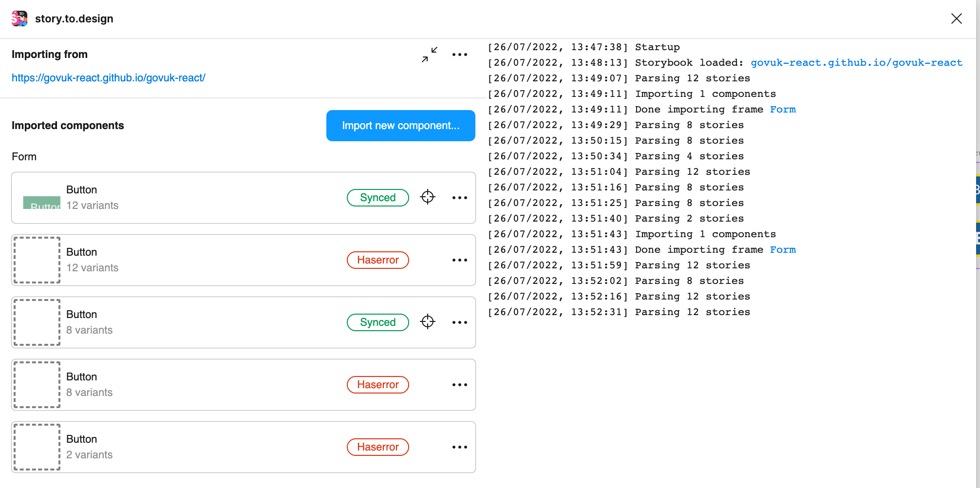
Task: Click the Import new component button
Action: [401, 126]
